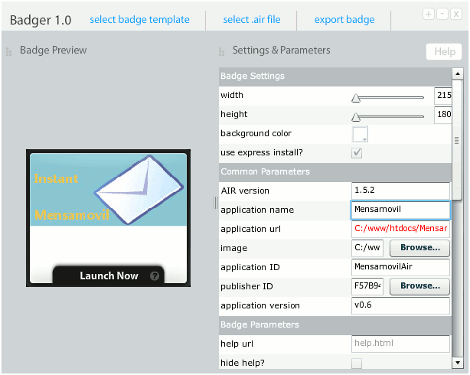Click the plus window button
The height and width of the screenshot is (375, 470).
coord(429,14)
